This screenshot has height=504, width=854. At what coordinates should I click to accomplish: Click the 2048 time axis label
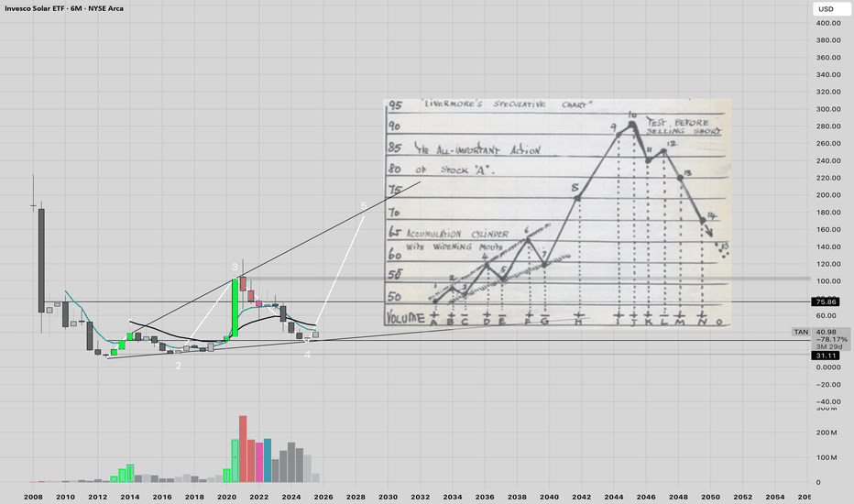point(679,497)
